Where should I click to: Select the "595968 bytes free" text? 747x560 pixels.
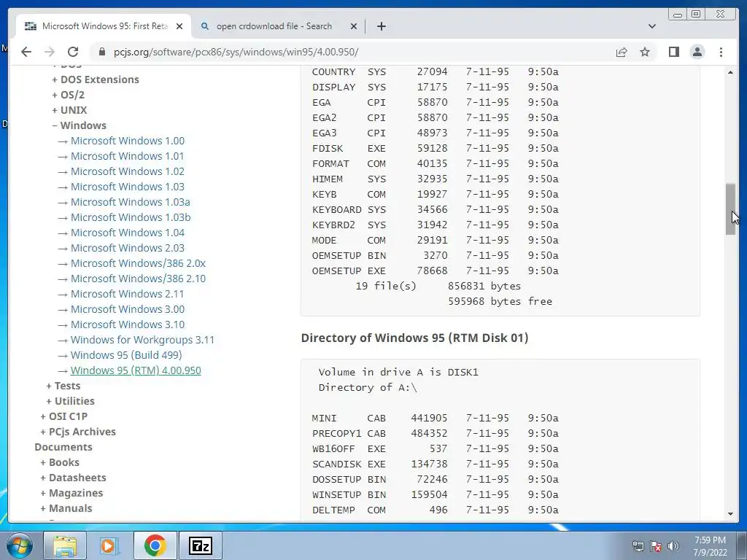tap(500, 301)
